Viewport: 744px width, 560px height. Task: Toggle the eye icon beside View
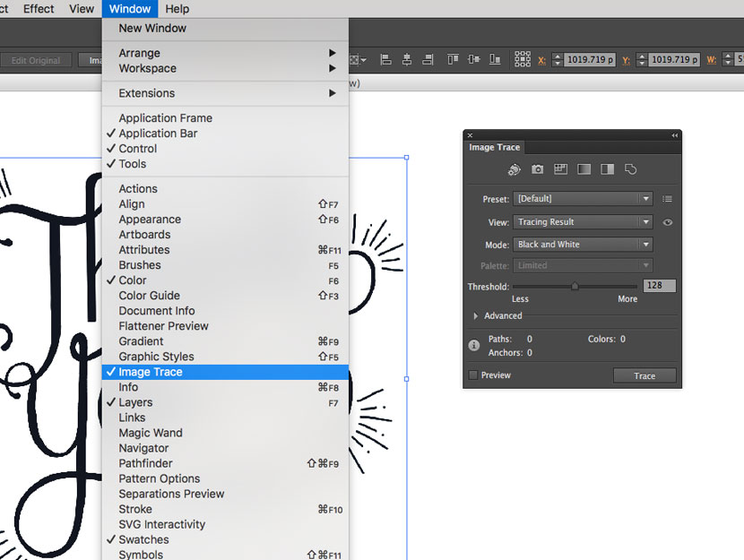[x=667, y=222]
